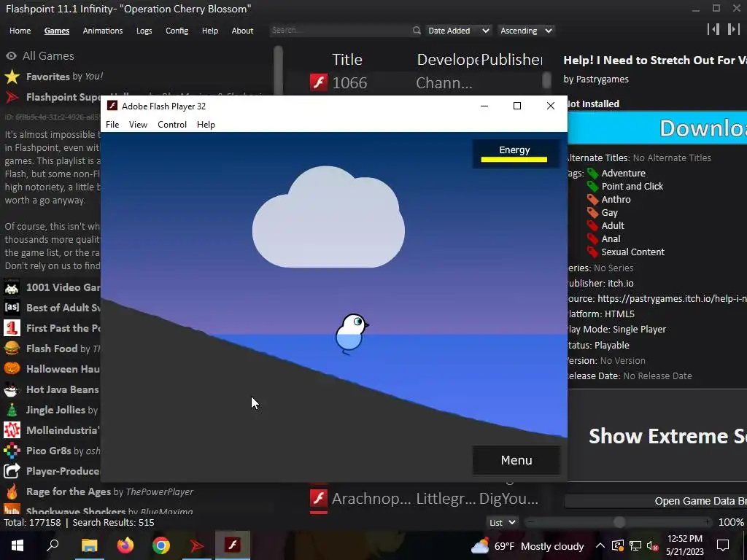Click the Jingle Jollies tree icon
The height and width of the screenshot is (560, 747).
tap(12, 410)
